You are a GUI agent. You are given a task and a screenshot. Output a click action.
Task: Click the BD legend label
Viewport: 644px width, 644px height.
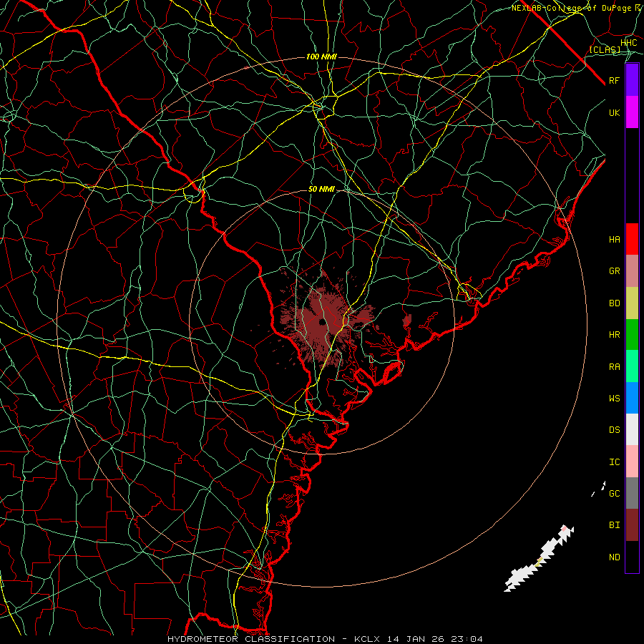click(x=614, y=303)
